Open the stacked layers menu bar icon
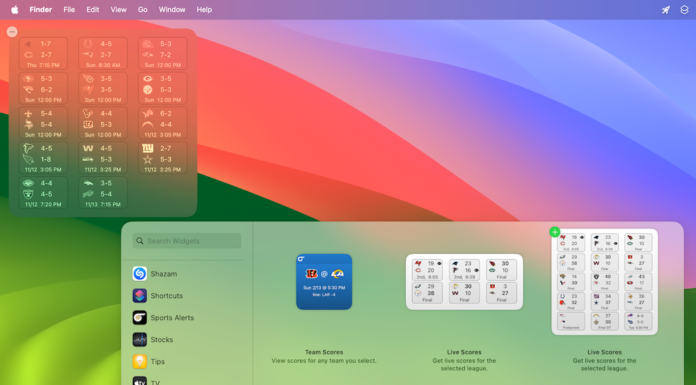The image size is (696, 385). [684, 10]
